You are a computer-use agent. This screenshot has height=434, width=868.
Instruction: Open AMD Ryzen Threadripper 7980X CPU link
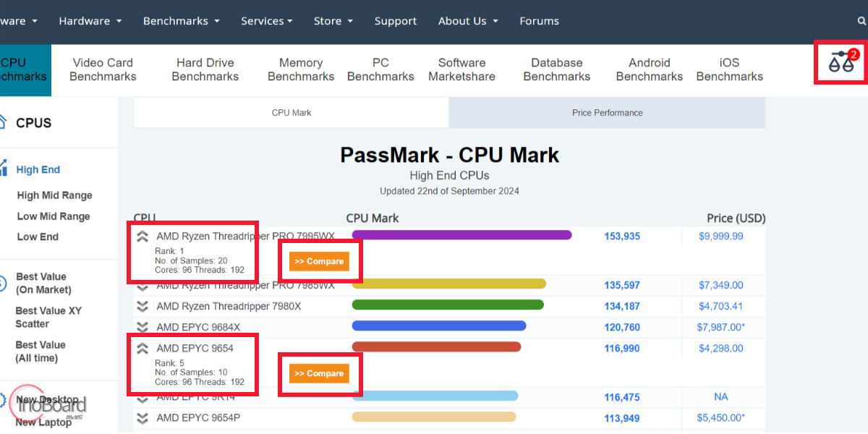(x=229, y=307)
